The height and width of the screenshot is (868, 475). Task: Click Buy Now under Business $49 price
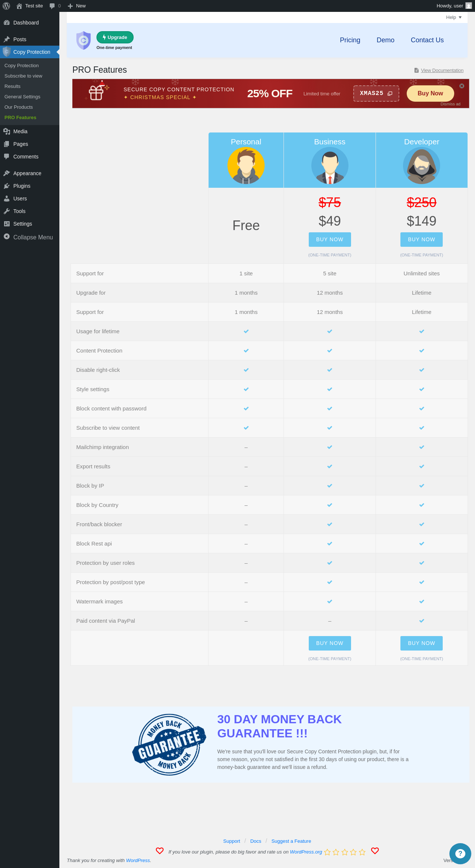[x=330, y=240]
